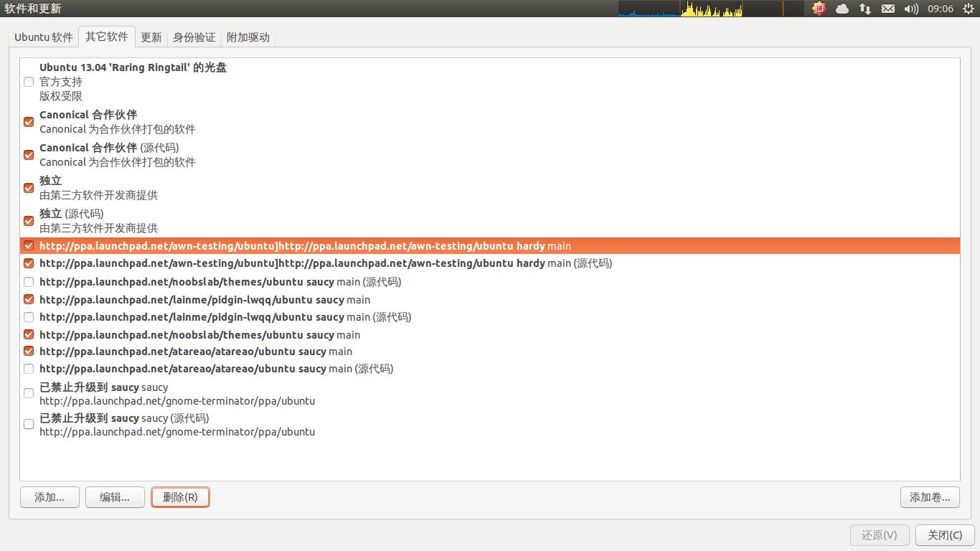980x551 pixels.
Task: Open the sound volume indicator
Action: (911, 9)
